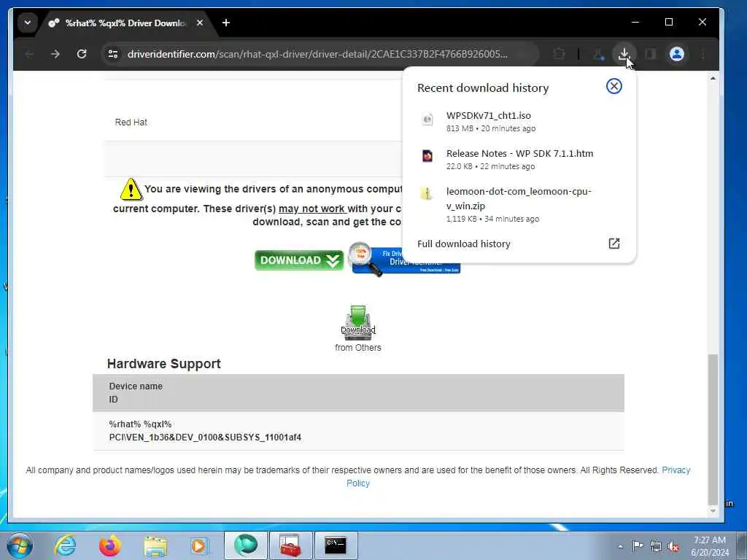Open the tab search dropdown arrow
The image size is (747, 560).
click(x=28, y=23)
